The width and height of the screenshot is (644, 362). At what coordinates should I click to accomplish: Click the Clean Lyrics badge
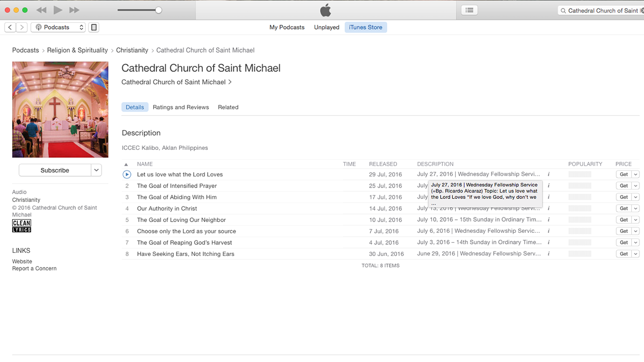[22, 226]
